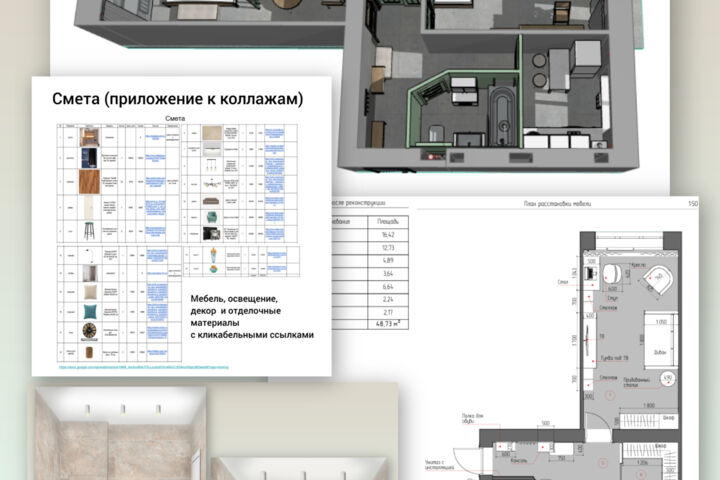The image size is (720, 480).
Task: Click the area value 4,89
Action: (388, 260)
